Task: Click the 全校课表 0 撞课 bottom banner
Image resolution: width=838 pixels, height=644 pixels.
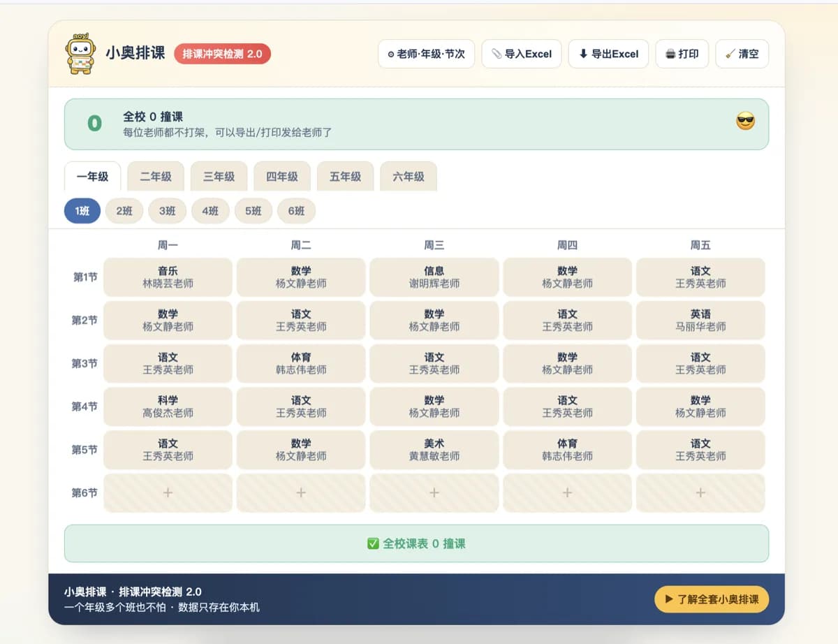Action: 416,543
